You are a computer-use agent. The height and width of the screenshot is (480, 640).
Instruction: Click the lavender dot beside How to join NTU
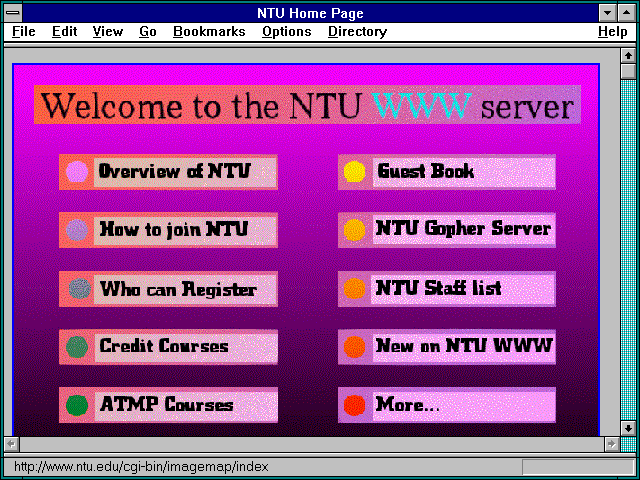pos(77,230)
